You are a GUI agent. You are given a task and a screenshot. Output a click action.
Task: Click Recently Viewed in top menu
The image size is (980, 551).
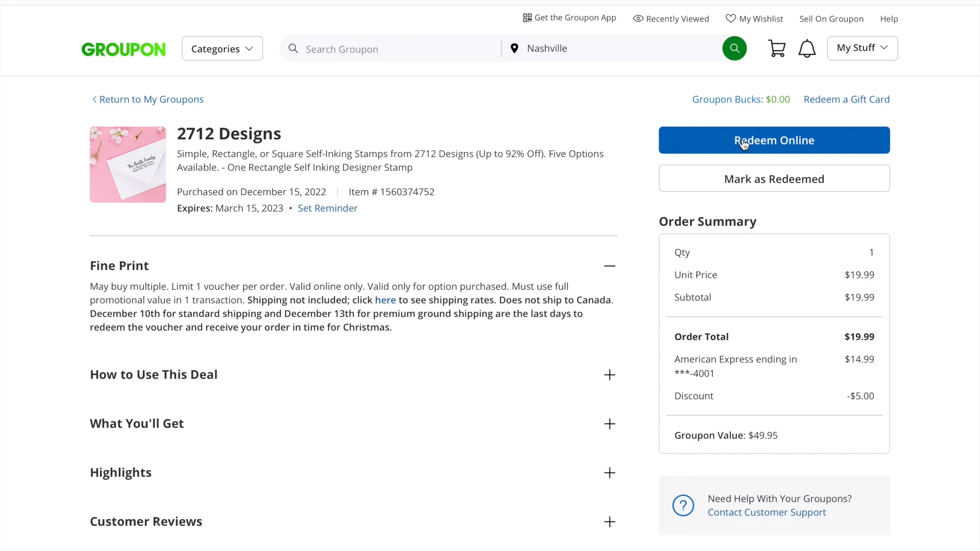pyautogui.click(x=671, y=19)
